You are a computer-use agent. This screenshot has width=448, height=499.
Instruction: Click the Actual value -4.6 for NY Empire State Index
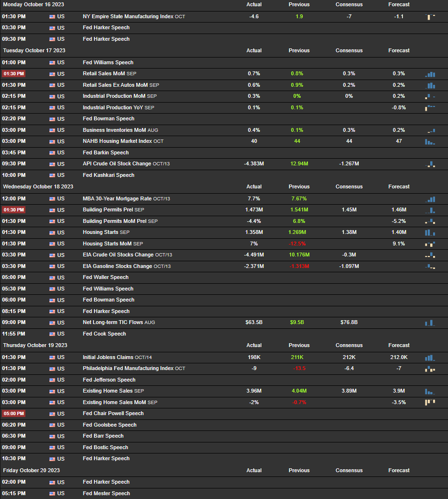[x=254, y=17]
